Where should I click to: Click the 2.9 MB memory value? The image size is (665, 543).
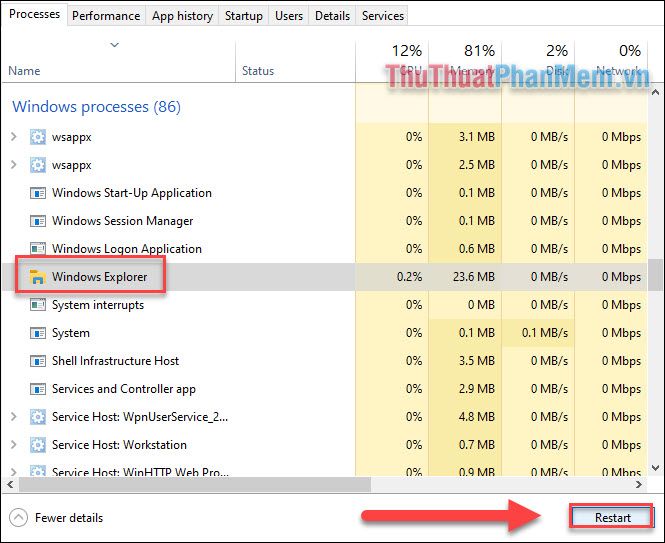point(477,389)
